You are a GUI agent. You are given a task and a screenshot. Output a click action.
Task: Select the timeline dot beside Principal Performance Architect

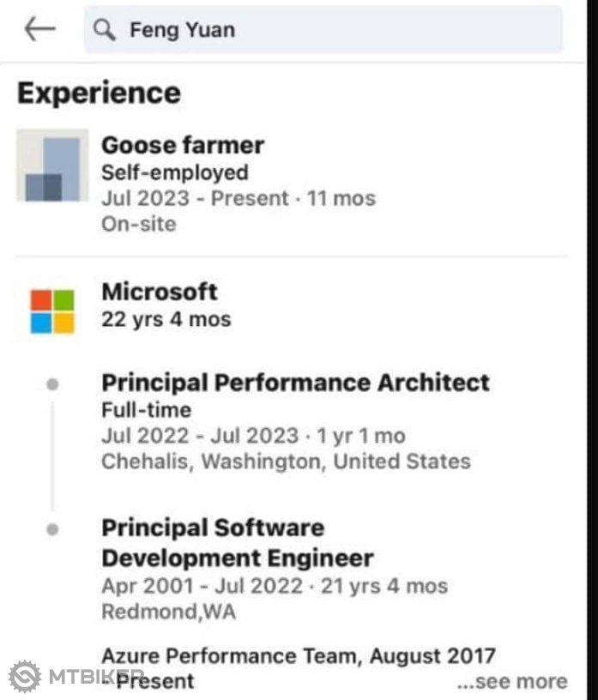point(53,384)
